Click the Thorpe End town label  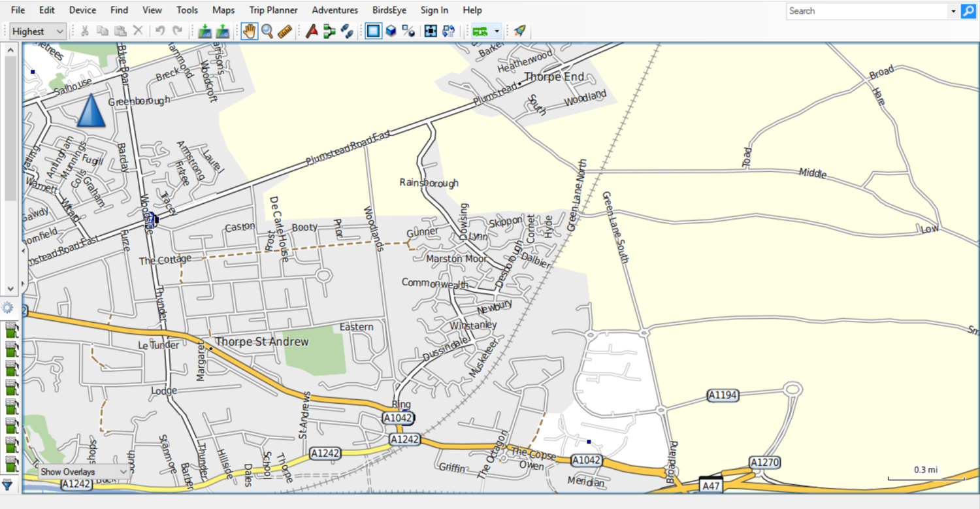coord(554,76)
